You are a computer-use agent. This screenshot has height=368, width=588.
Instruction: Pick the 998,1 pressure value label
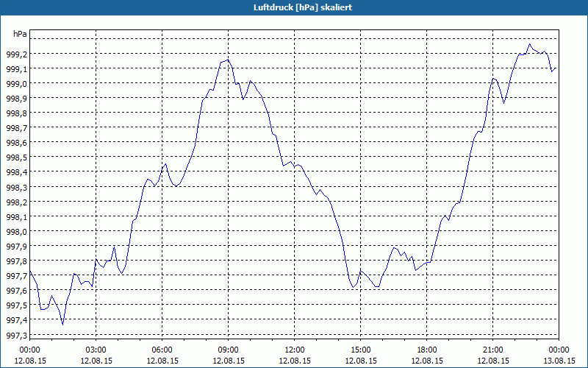tap(16, 217)
